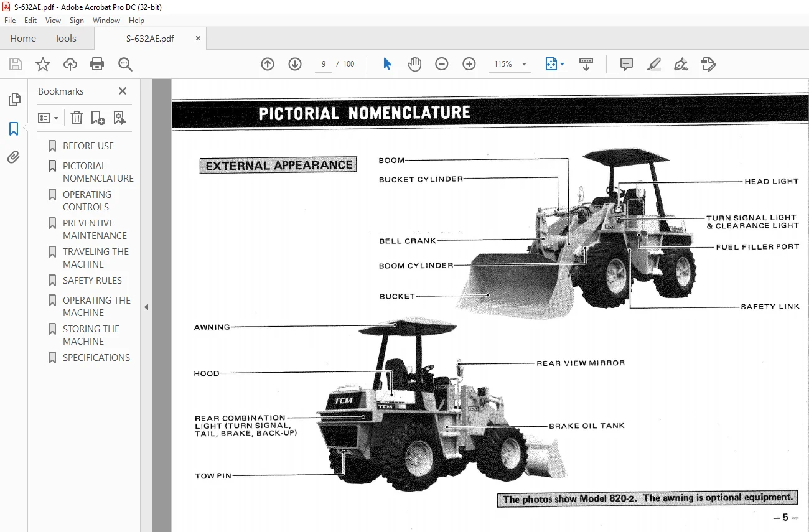
Task: Click the Print file icon
Action: coord(97,64)
